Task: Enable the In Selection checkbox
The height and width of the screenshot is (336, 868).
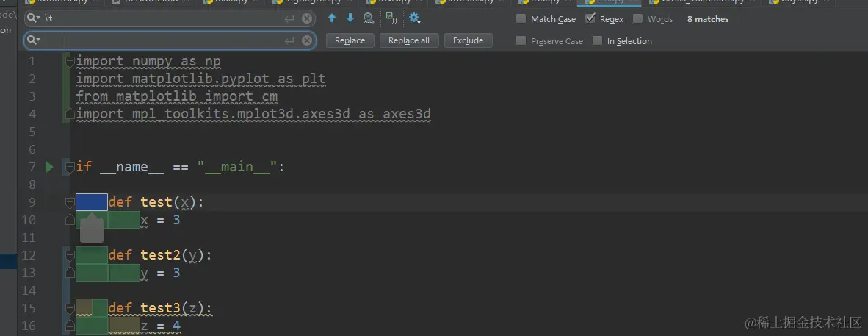Action: pyautogui.click(x=597, y=40)
